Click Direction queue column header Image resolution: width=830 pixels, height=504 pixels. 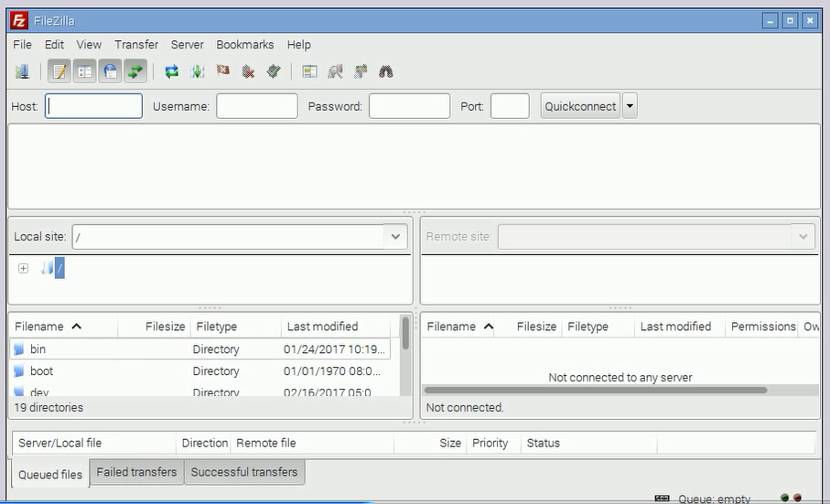(204, 443)
